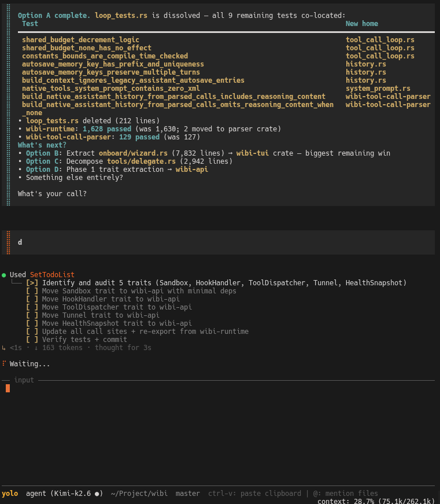This screenshot has width=440, height=504.
Task: Click wibi-tui crate name
Action: (253, 153)
